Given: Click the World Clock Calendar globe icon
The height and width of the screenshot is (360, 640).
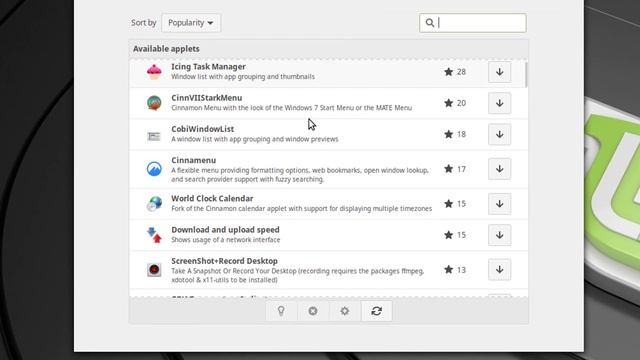Looking at the screenshot, I should pyautogui.click(x=154, y=203).
